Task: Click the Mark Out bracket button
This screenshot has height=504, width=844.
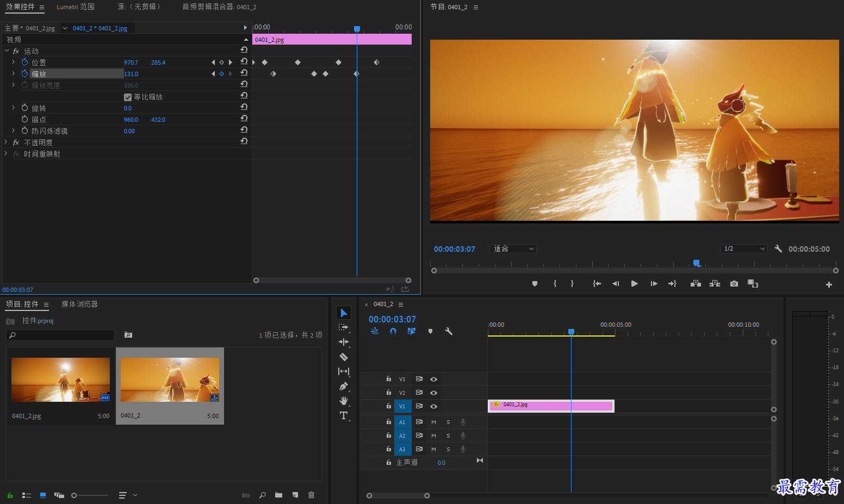Action: coord(572,284)
